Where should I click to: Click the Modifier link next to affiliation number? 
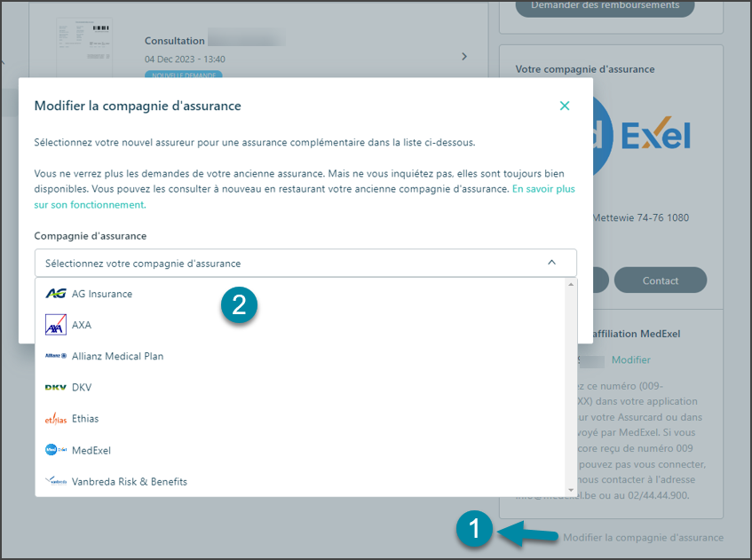click(630, 360)
